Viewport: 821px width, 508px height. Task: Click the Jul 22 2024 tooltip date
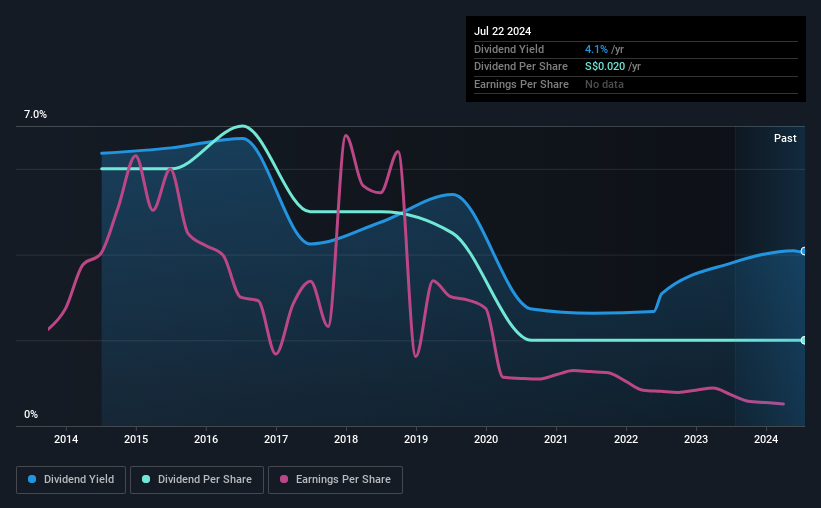pos(502,31)
